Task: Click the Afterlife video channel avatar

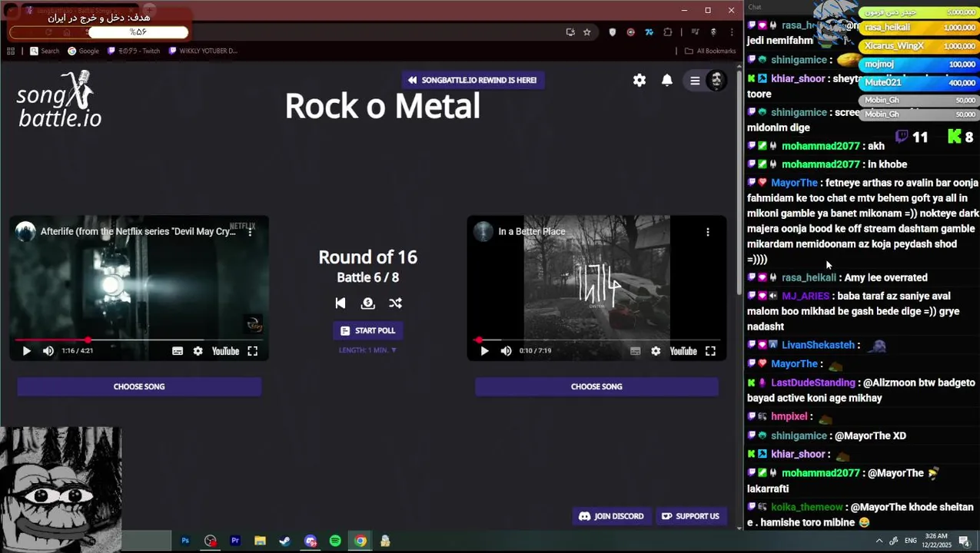Action: tap(25, 231)
